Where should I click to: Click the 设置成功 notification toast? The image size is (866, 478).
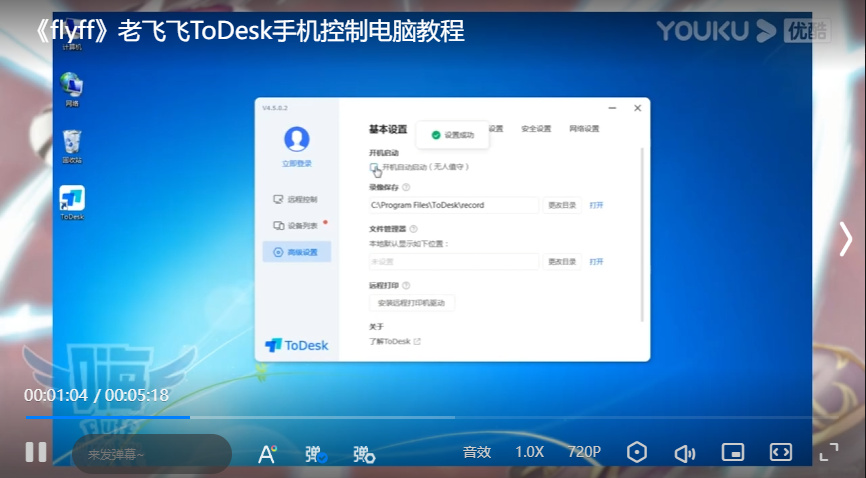(x=452, y=135)
